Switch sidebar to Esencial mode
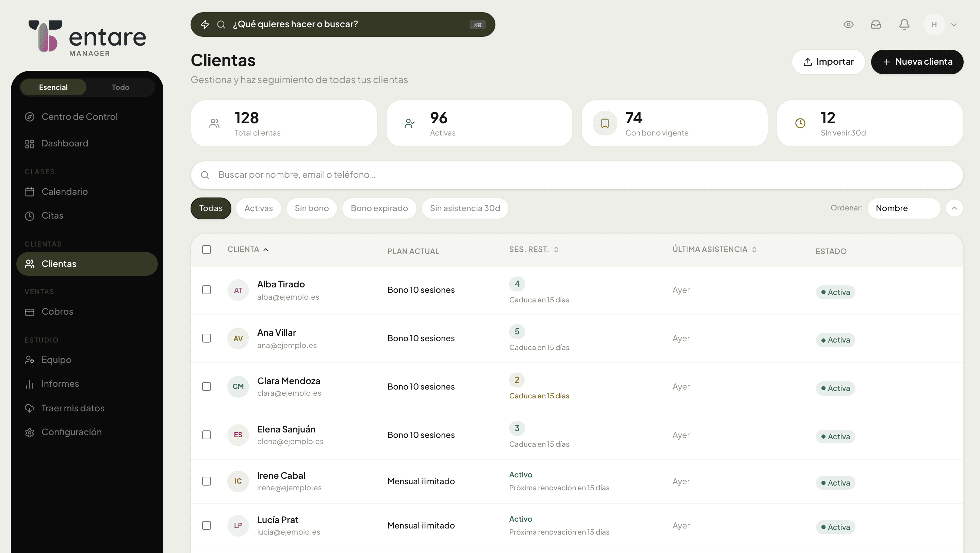 pos(53,87)
